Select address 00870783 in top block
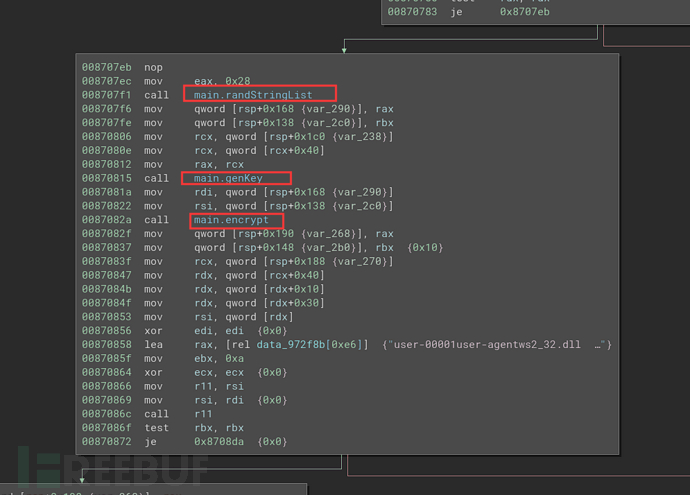 pyautogui.click(x=412, y=12)
